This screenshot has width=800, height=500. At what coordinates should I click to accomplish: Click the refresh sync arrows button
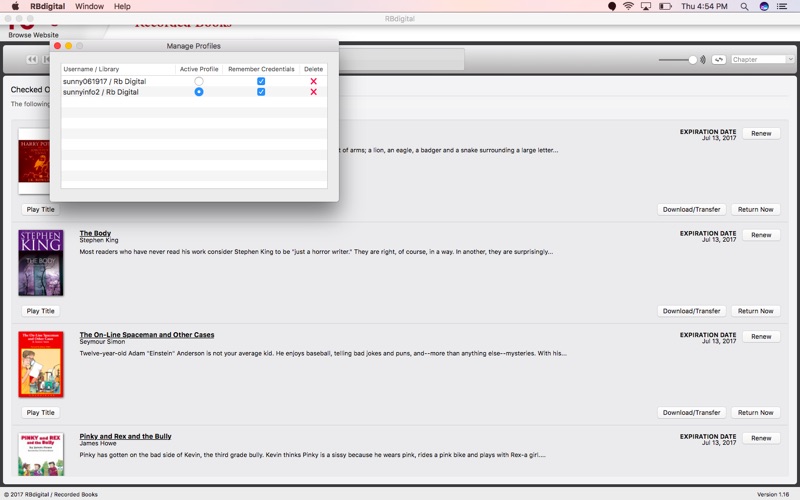[x=718, y=60]
